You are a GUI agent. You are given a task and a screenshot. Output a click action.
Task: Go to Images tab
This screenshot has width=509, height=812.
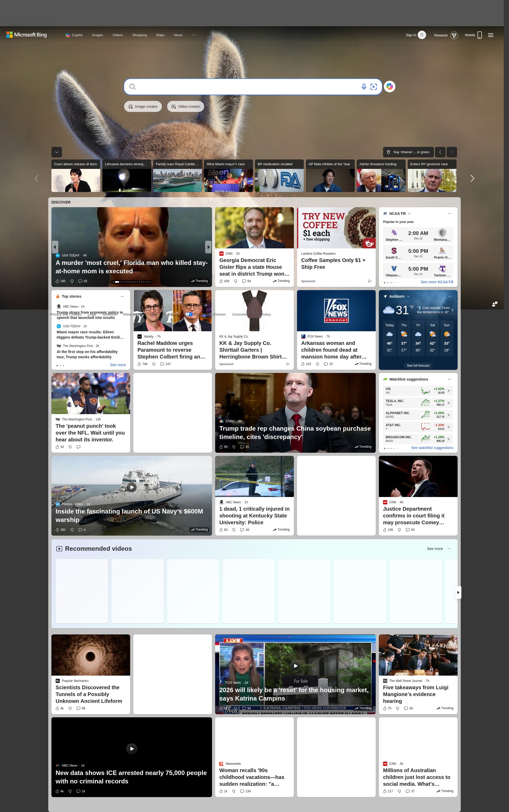[98, 35]
